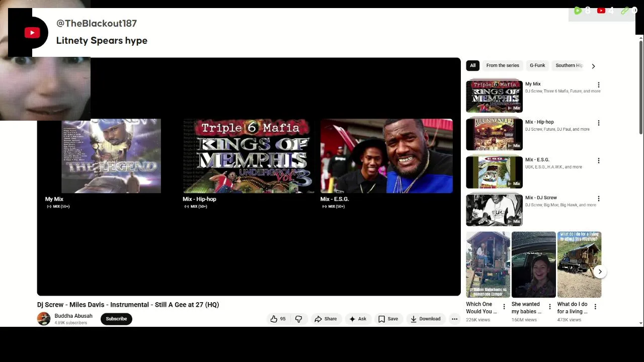Open 'What do I do for a living' short
Image resolution: width=644 pixels, height=362 pixels.
tap(579, 265)
